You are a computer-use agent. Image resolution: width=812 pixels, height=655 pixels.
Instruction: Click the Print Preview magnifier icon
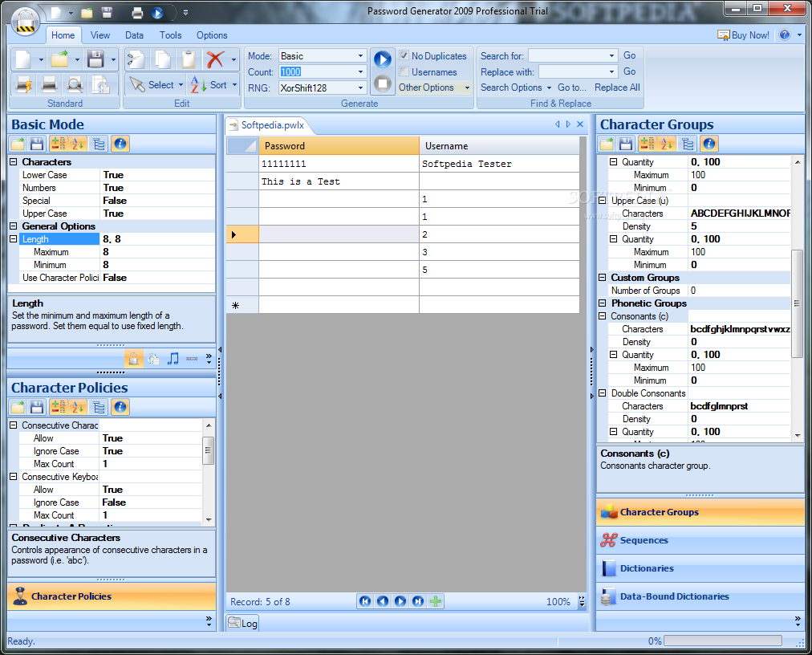[x=75, y=84]
